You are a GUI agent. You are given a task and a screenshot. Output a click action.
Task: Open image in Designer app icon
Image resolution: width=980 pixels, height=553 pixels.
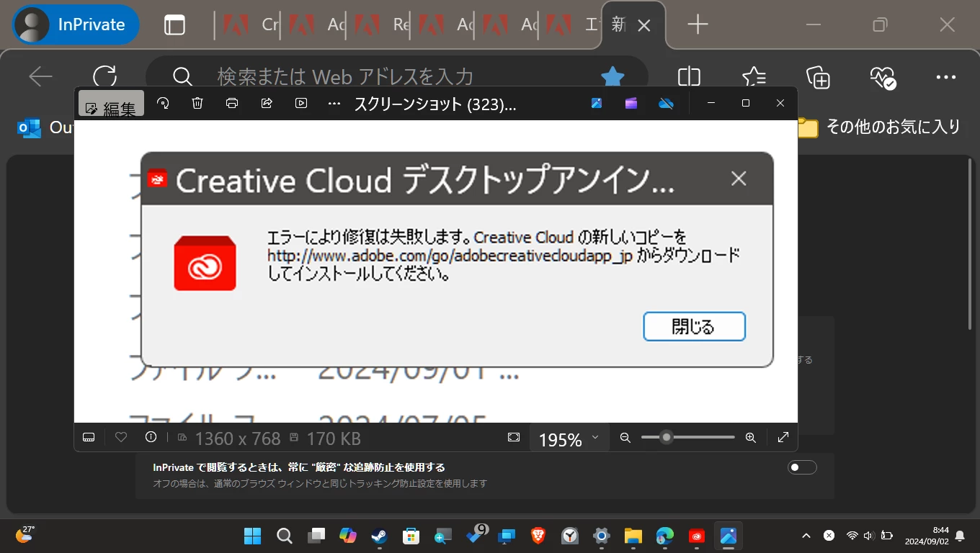click(x=597, y=104)
